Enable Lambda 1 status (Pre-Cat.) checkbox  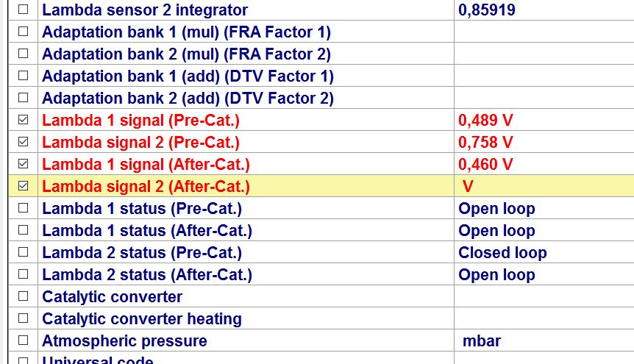(x=24, y=208)
